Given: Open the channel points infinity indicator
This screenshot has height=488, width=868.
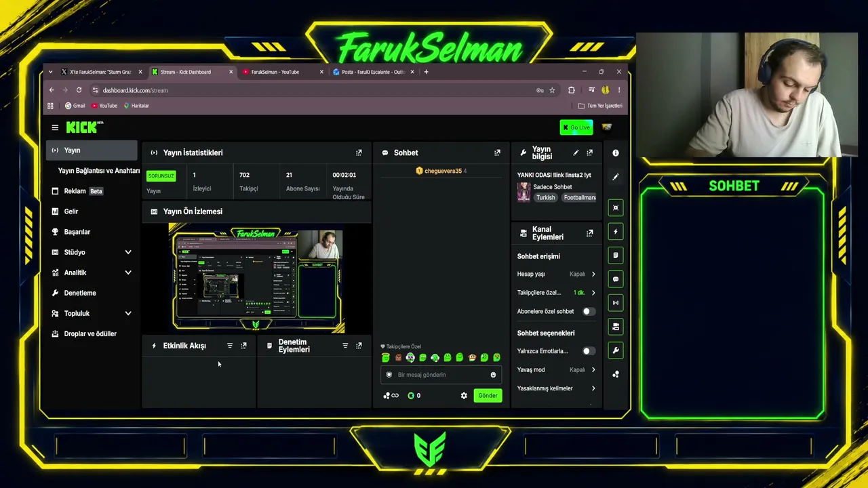Looking at the screenshot, I should pos(391,396).
